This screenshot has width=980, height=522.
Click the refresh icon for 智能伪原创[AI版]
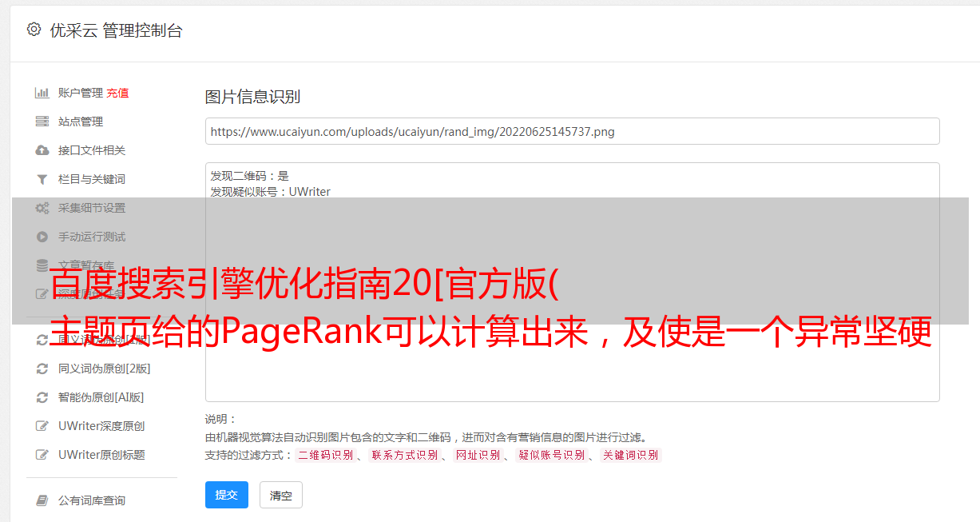point(42,397)
